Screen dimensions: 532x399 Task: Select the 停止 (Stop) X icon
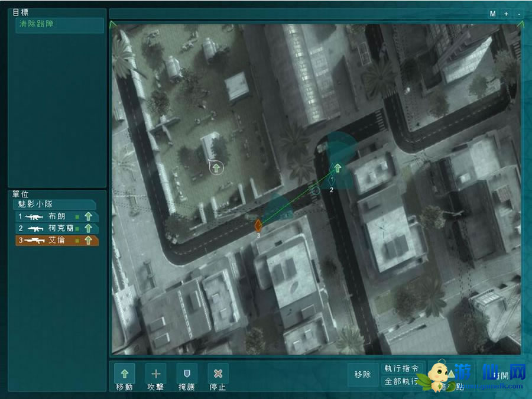click(x=218, y=374)
